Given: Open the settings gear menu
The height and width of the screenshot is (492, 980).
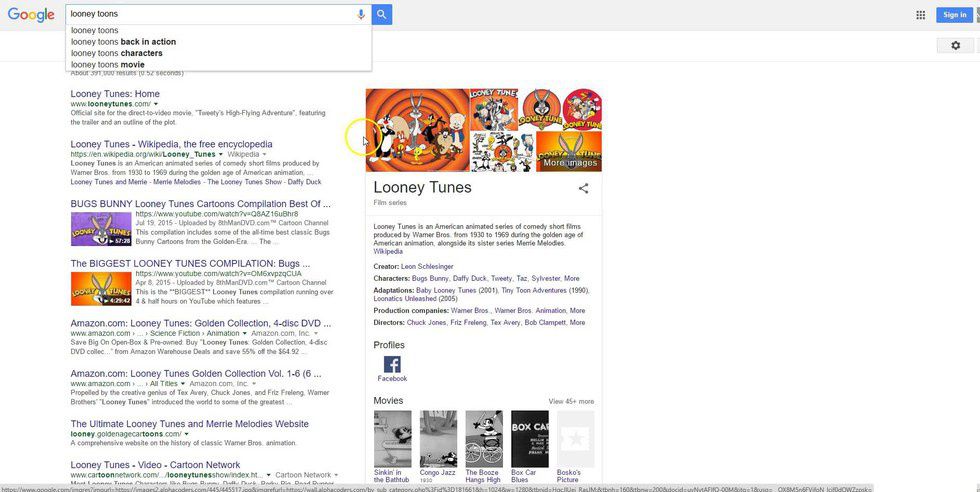Looking at the screenshot, I should [955, 46].
